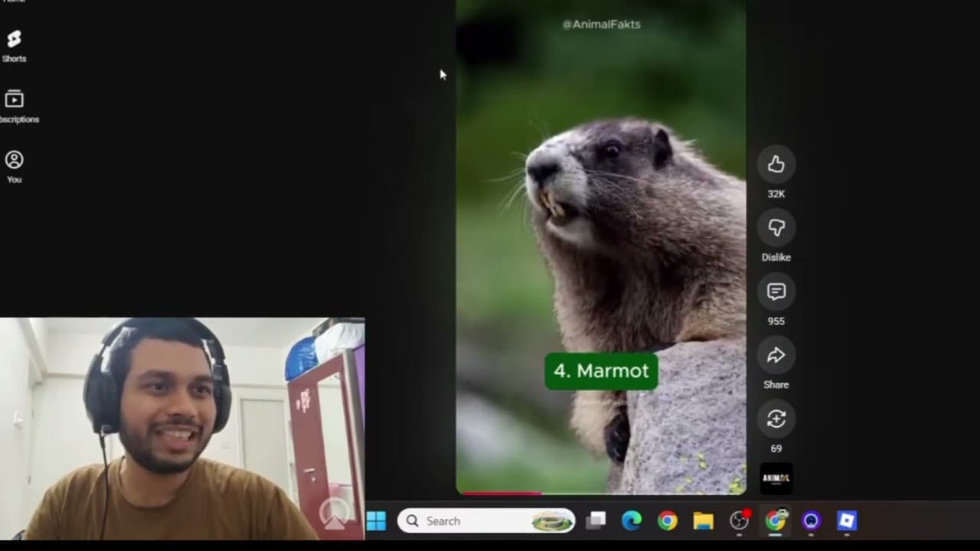Viewport: 980px width, 551px height.
Task: Open the You page in the sidebar
Action: [14, 167]
